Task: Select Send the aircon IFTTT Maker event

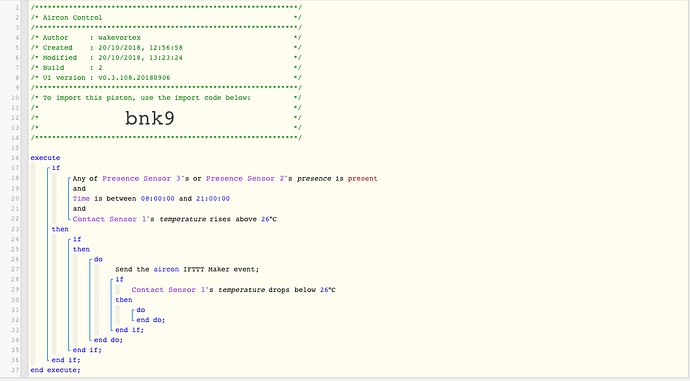Action: click(x=187, y=269)
